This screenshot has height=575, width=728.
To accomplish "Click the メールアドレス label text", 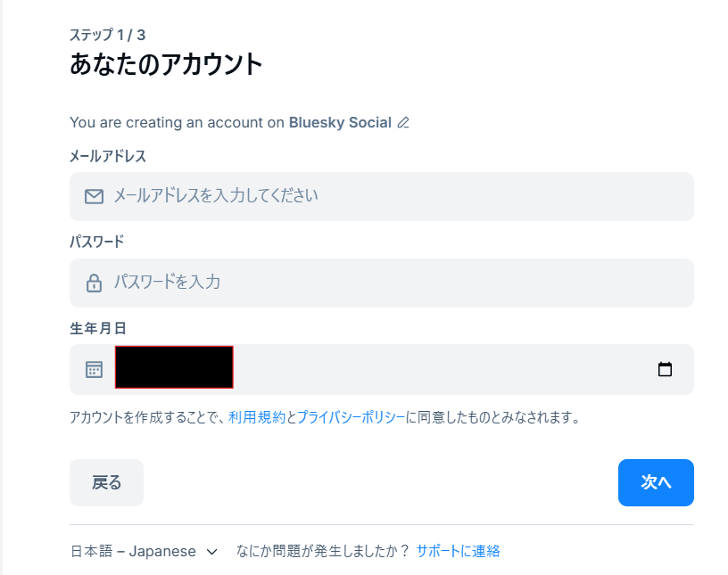I will pyautogui.click(x=108, y=156).
